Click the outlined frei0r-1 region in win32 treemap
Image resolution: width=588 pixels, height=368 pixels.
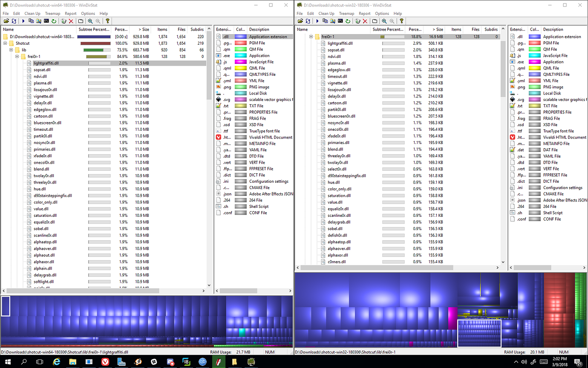479,333
